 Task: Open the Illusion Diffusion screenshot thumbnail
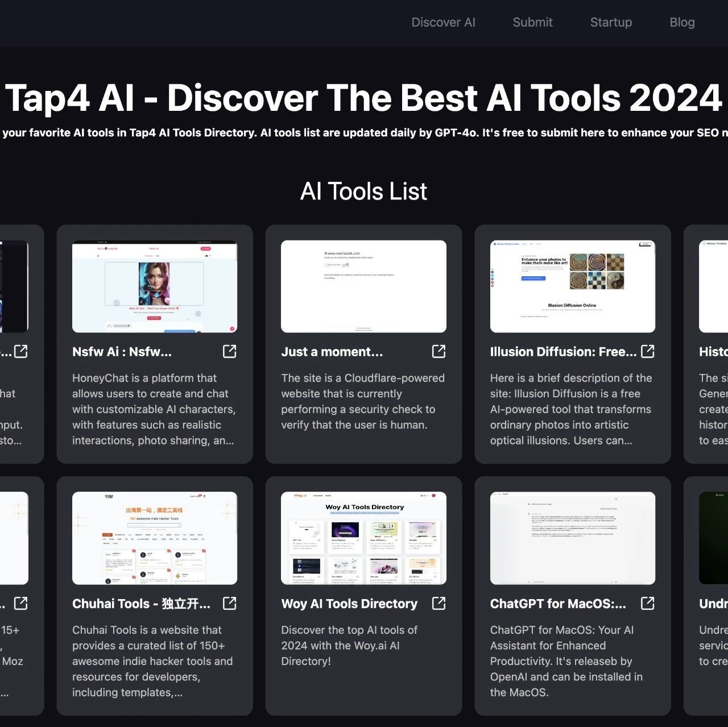click(573, 286)
